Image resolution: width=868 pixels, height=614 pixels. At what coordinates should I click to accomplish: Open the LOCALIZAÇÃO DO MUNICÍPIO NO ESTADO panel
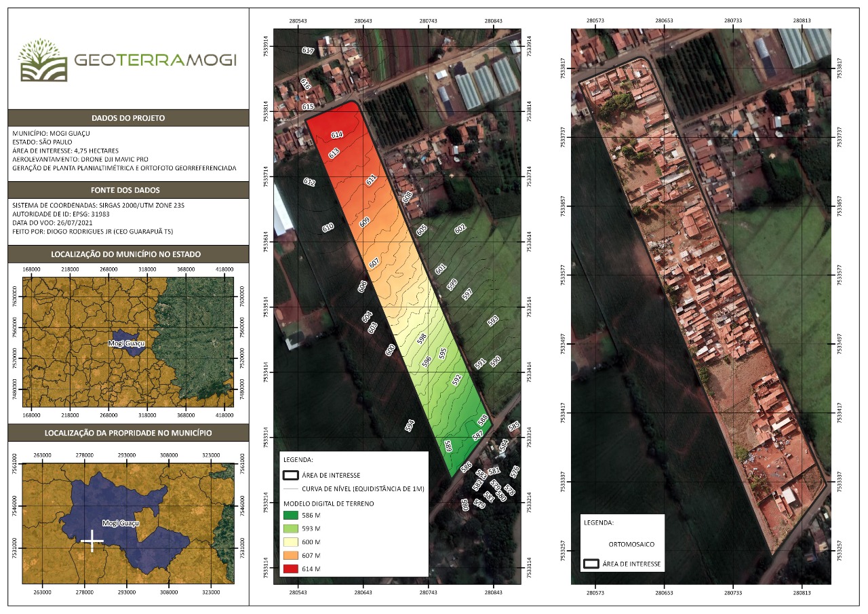click(125, 252)
